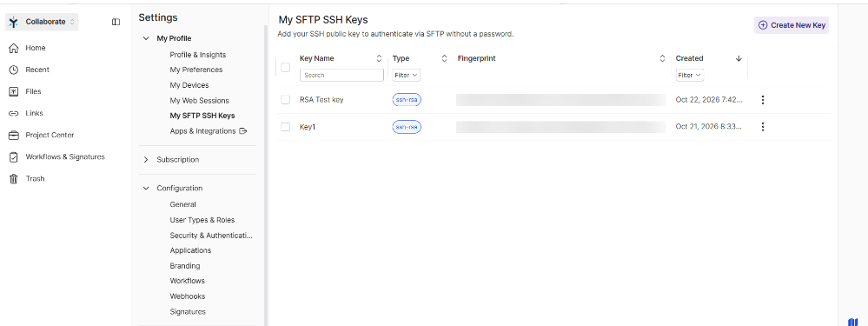Click the 'Key1' name cell

pos(308,127)
